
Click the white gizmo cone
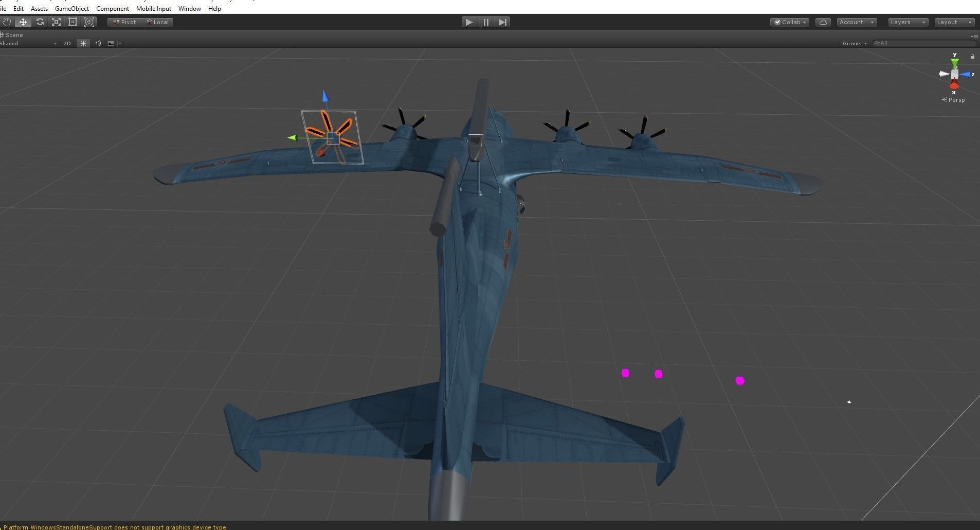944,74
